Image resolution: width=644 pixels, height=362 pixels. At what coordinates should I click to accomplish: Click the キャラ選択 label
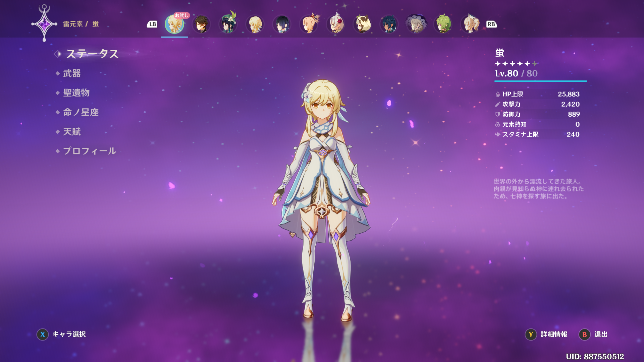pos(69,335)
